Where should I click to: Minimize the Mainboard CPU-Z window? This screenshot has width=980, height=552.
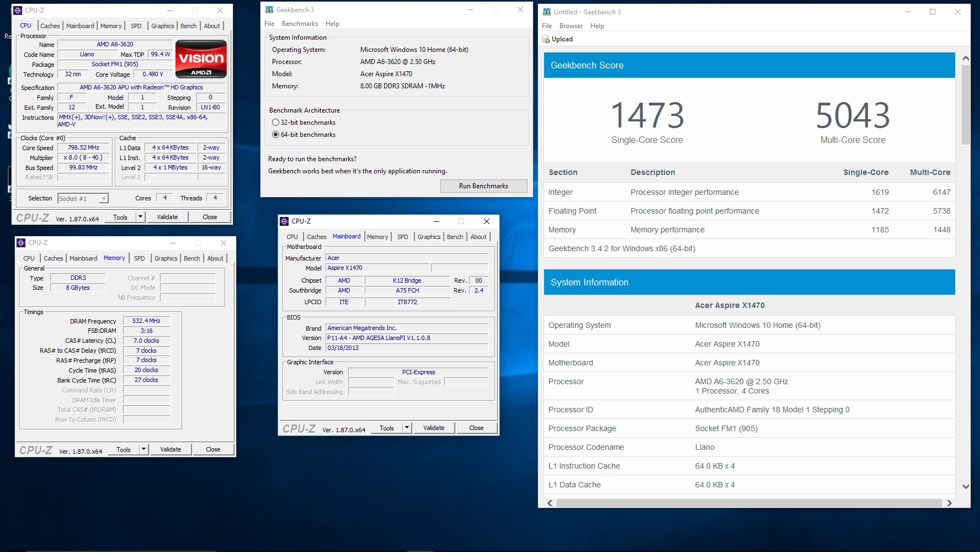click(436, 221)
